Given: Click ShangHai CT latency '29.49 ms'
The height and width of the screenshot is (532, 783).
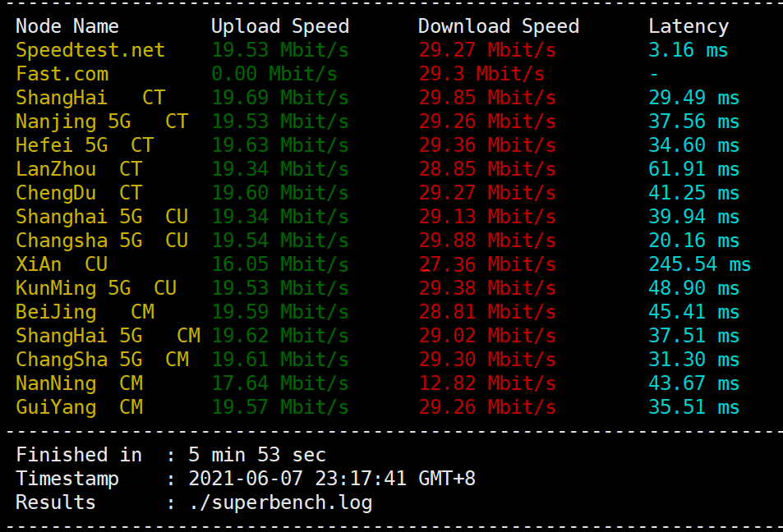Looking at the screenshot, I should pyautogui.click(x=694, y=98).
